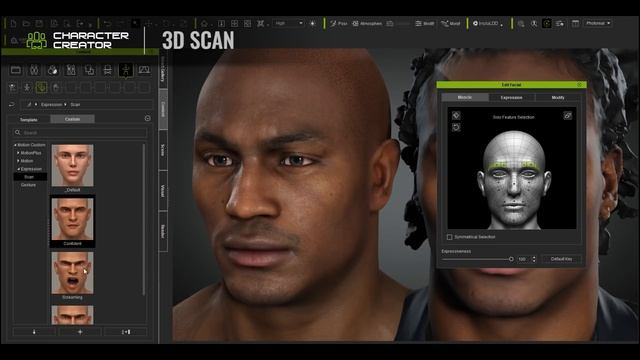The height and width of the screenshot is (360, 640).
Task: Click the back arrow beside content path
Action: pos(12,104)
